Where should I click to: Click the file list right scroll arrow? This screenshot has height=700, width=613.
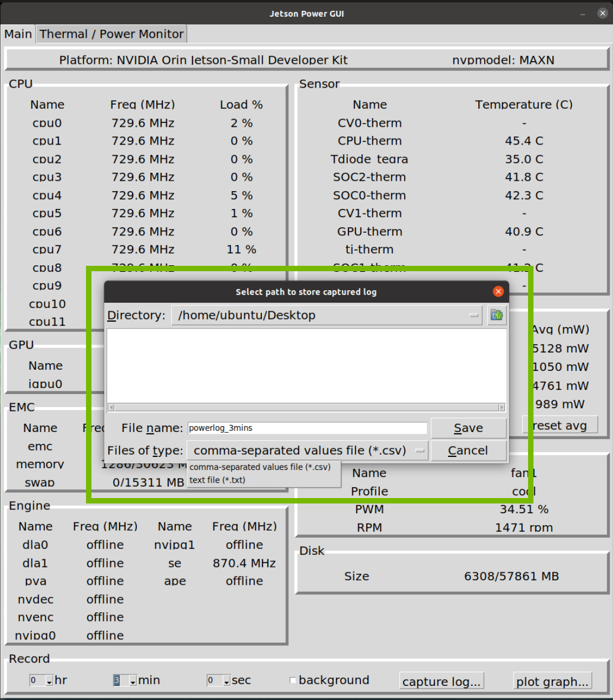pyautogui.click(x=502, y=407)
